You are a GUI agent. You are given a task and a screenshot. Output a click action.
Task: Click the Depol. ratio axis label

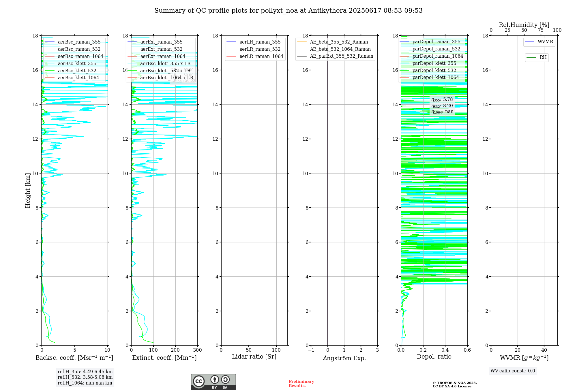(434, 357)
